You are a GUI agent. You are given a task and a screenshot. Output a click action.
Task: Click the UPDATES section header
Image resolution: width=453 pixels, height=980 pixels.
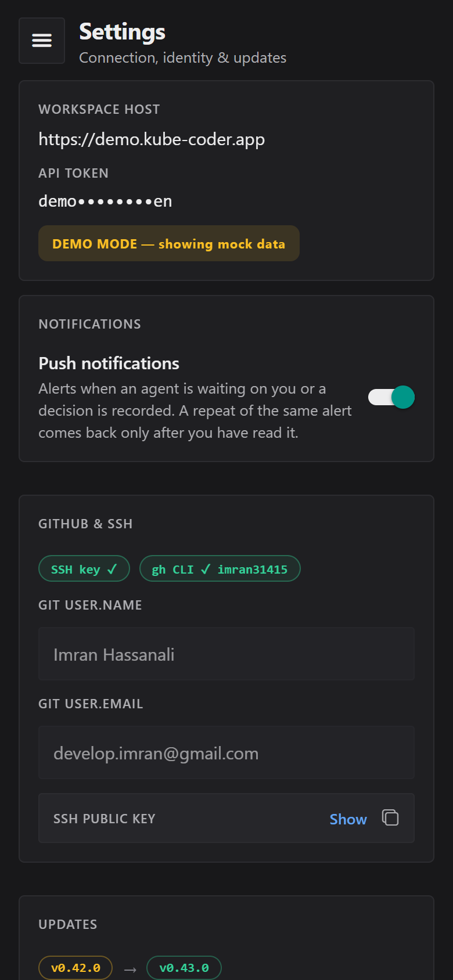point(68,924)
